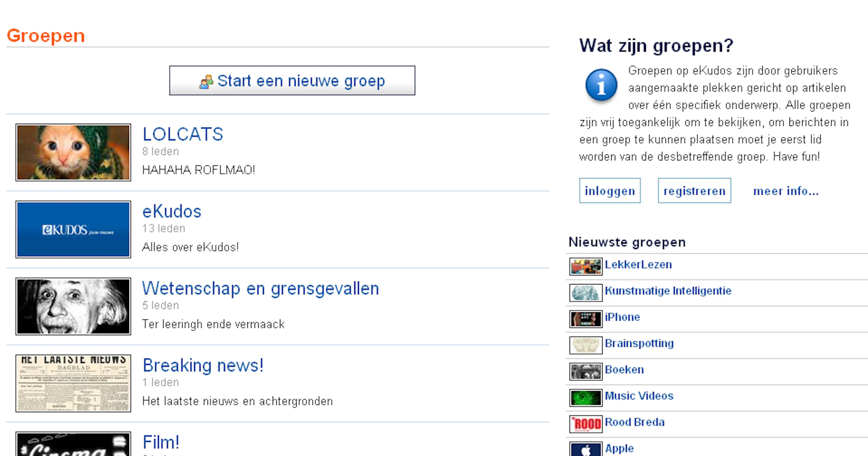Open the LOLCATS group cat thumbnail
868x456 pixels.
[x=73, y=152]
